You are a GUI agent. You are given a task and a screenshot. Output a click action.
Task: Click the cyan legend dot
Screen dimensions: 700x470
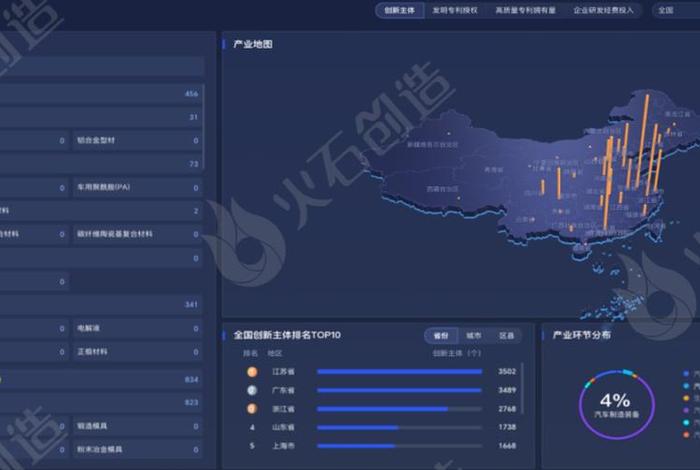point(686,422)
